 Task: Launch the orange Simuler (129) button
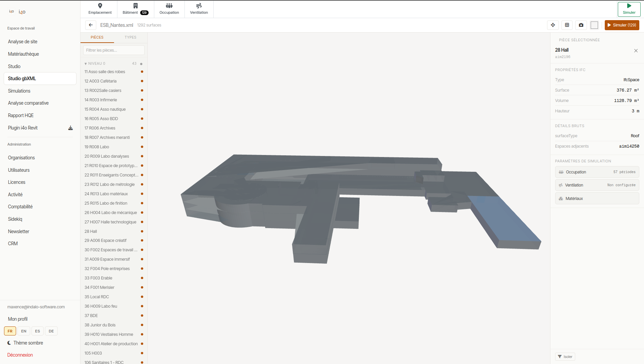coord(622,25)
